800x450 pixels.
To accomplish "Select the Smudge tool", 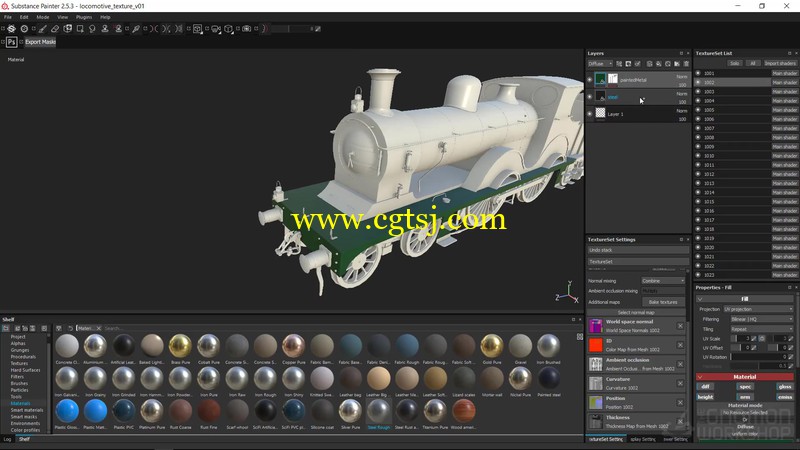I will 92,29.
